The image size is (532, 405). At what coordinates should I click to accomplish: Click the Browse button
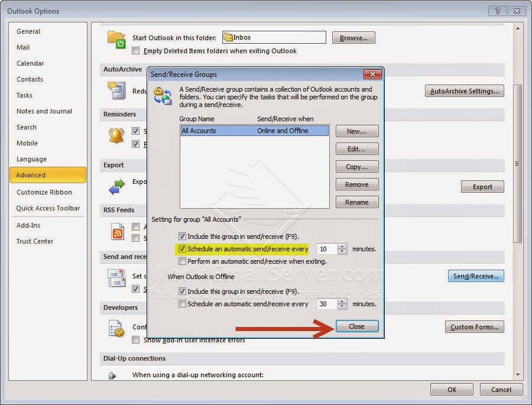click(x=353, y=37)
